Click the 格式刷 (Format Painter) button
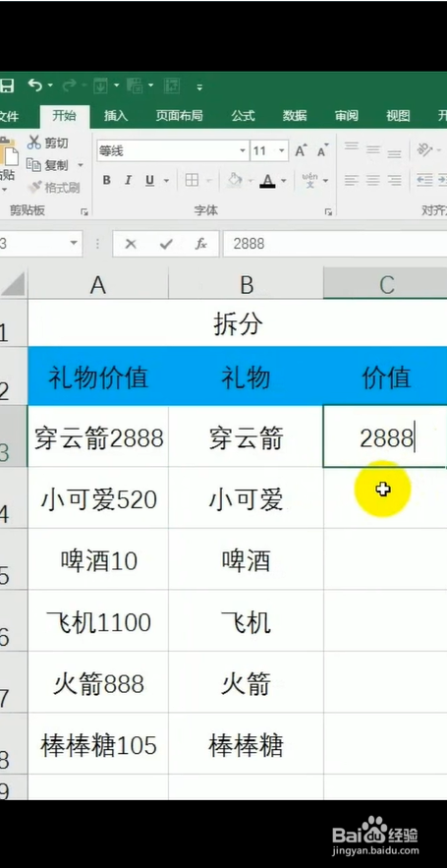Viewport: 447px width, 868px height. [x=54, y=187]
